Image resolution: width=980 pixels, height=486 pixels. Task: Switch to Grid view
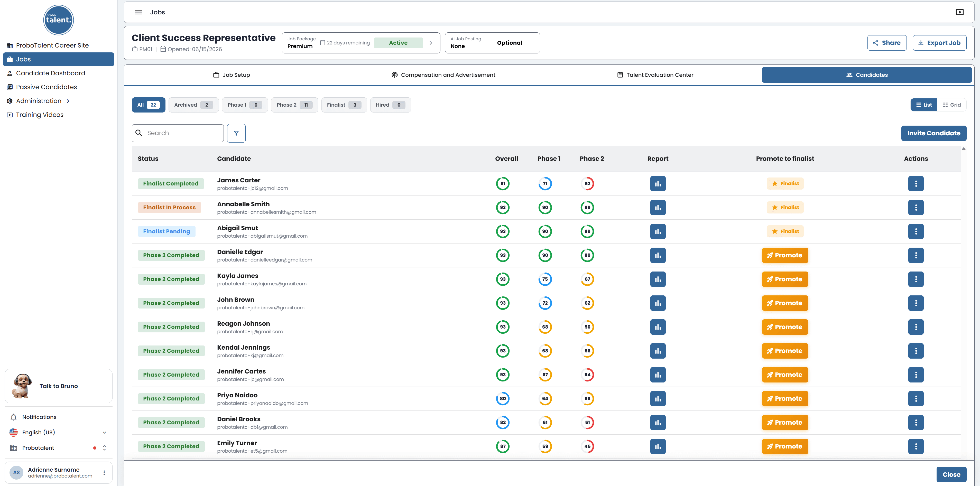952,105
